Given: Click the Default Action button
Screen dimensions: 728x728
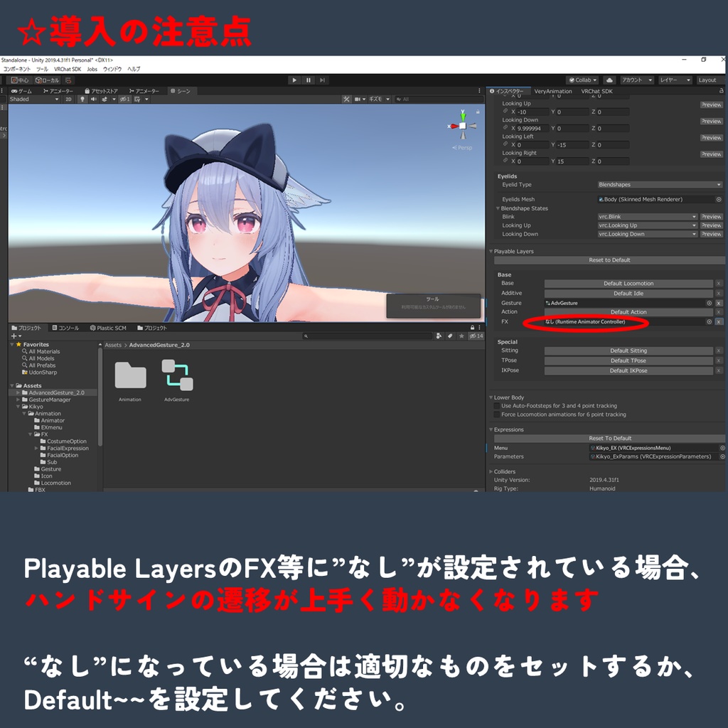Looking at the screenshot, I should 628,312.
